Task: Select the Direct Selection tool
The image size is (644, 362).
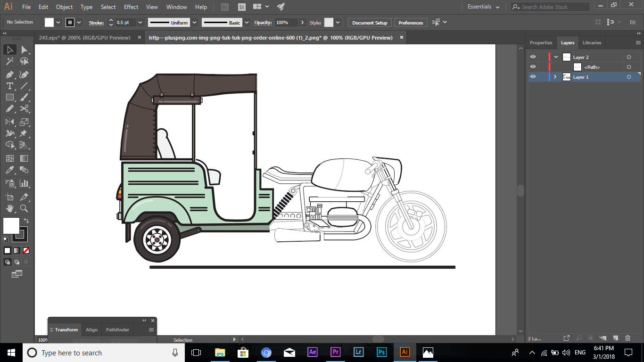Action: [24, 49]
